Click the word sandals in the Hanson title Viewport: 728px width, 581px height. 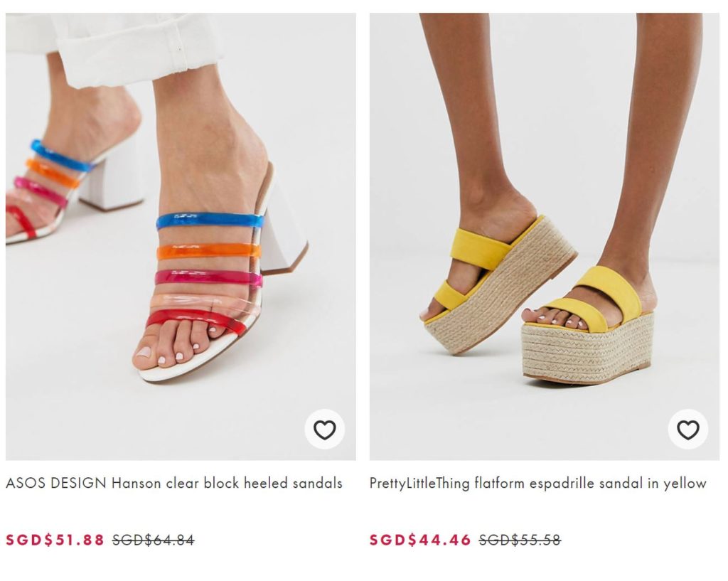point(318,484)
